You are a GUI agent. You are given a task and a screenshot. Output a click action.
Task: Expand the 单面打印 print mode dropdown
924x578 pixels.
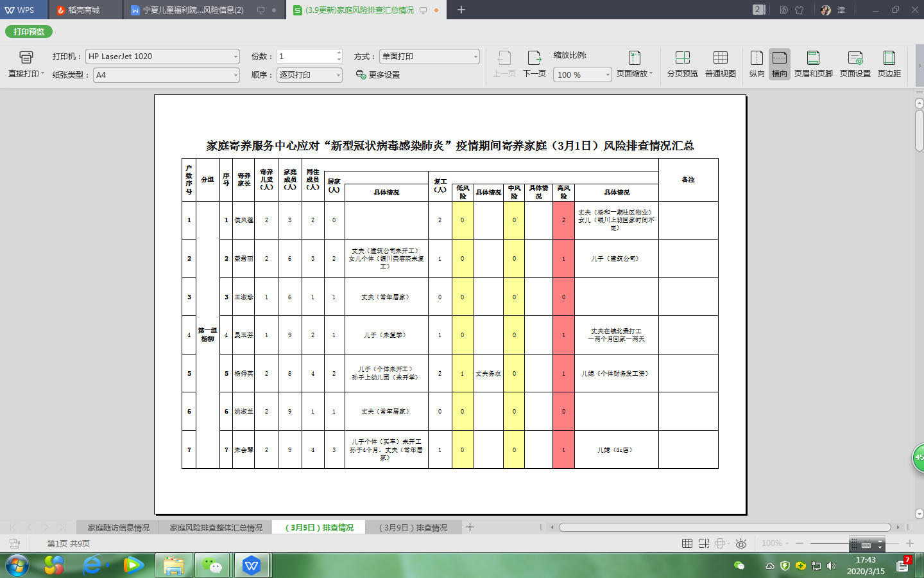[x=475, y=57]
